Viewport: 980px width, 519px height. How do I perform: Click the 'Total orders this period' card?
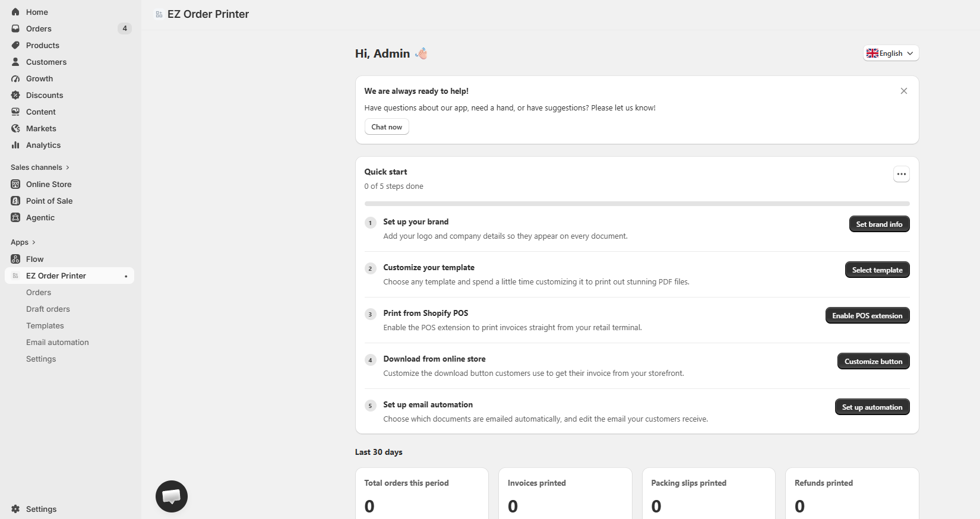(422, 493)
